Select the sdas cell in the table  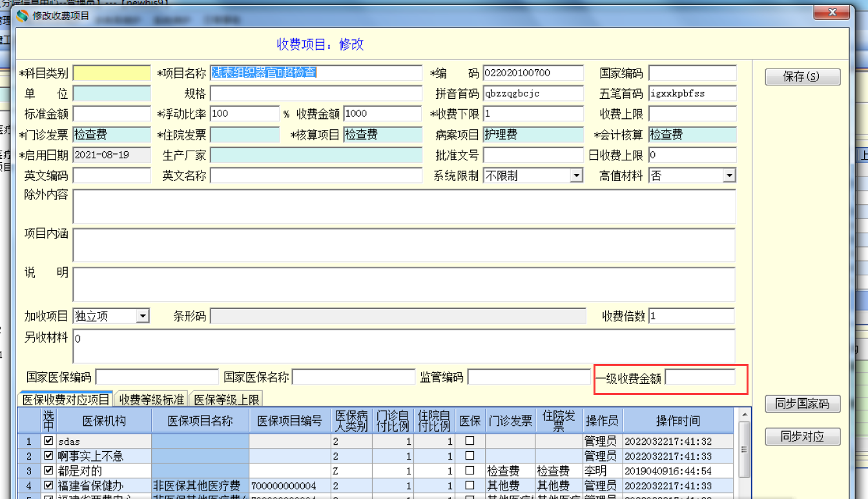(105, 441)
